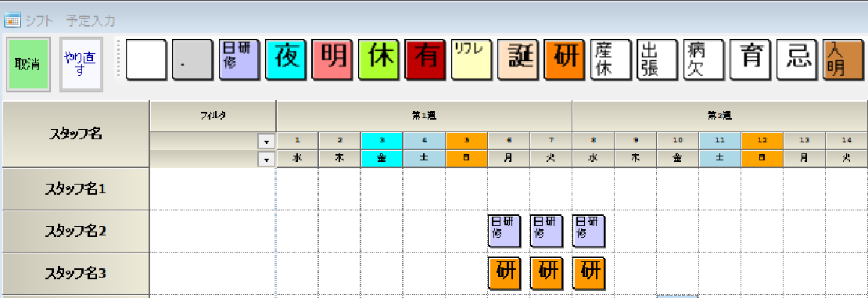Click day 7 column header
868x298 pixels.
click(x=551, y=141)
